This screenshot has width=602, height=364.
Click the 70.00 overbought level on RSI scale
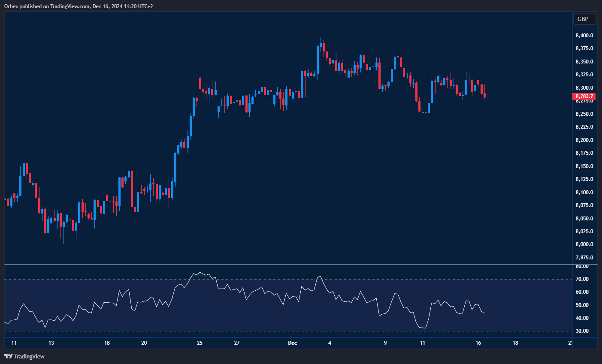pos(582,279)
